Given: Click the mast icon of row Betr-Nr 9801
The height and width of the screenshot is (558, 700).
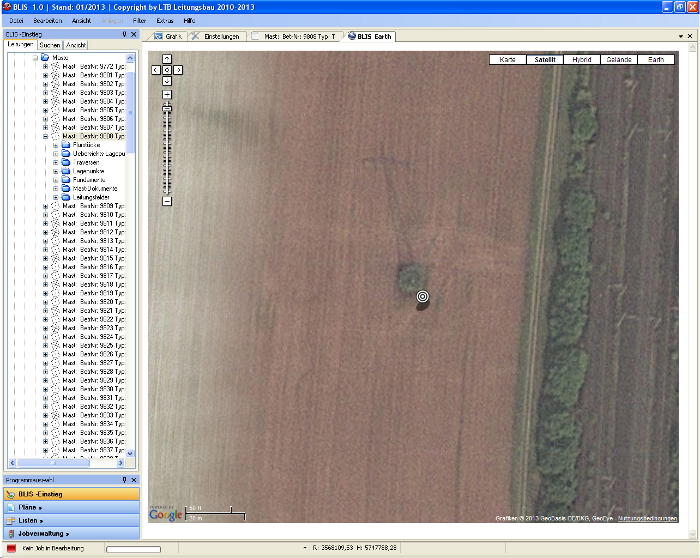Looking at the screenshot, I should [x=55, y=75].
